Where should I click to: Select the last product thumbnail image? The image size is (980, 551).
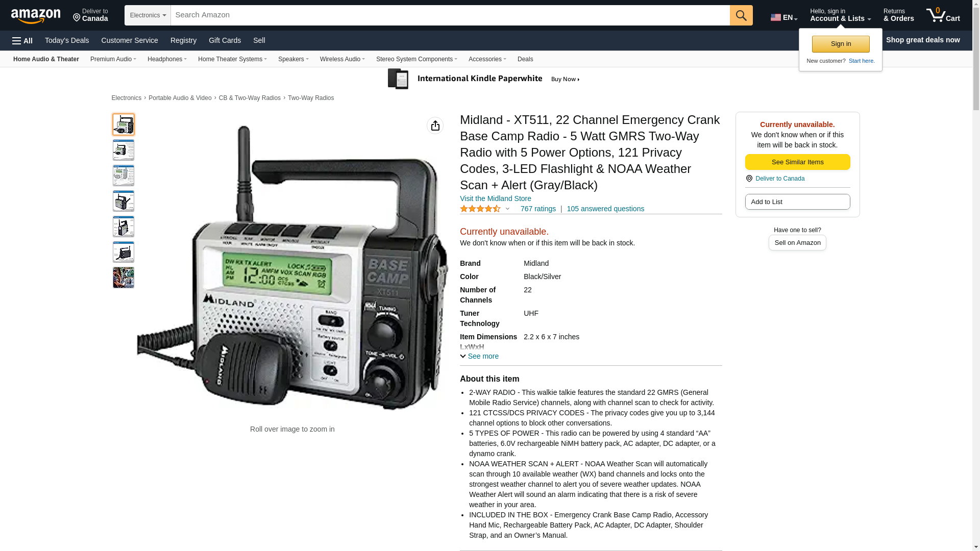tap(124, 278)
